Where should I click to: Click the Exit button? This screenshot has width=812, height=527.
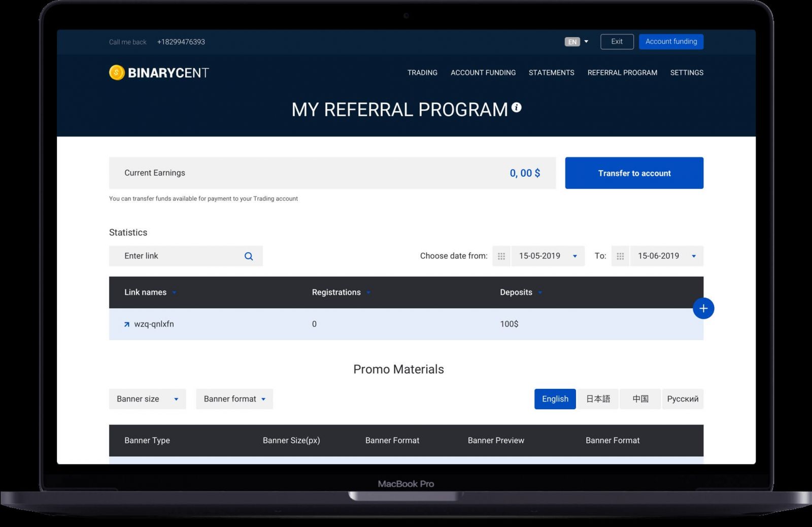pyautogui.click(x=617, y=42)
